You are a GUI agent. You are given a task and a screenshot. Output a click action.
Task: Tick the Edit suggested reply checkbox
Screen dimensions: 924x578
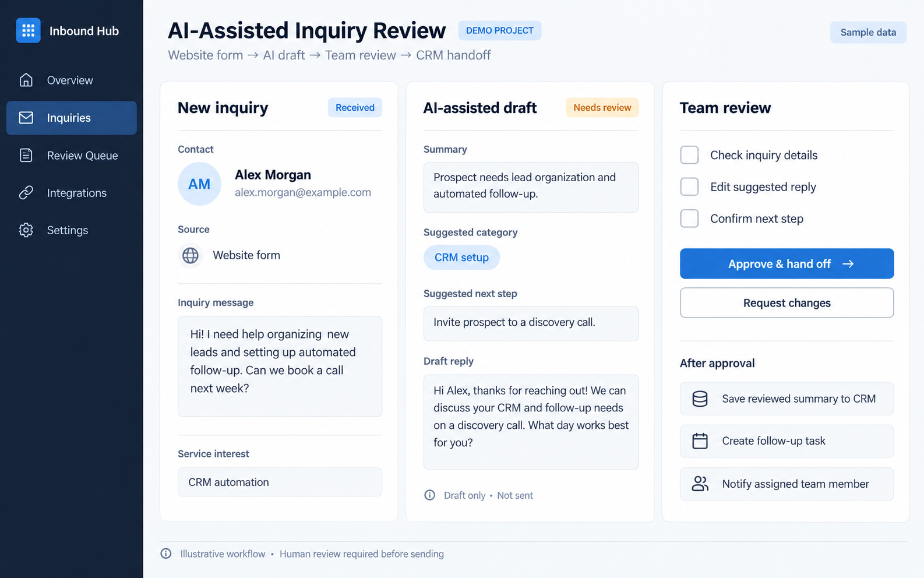pos(690,186)
